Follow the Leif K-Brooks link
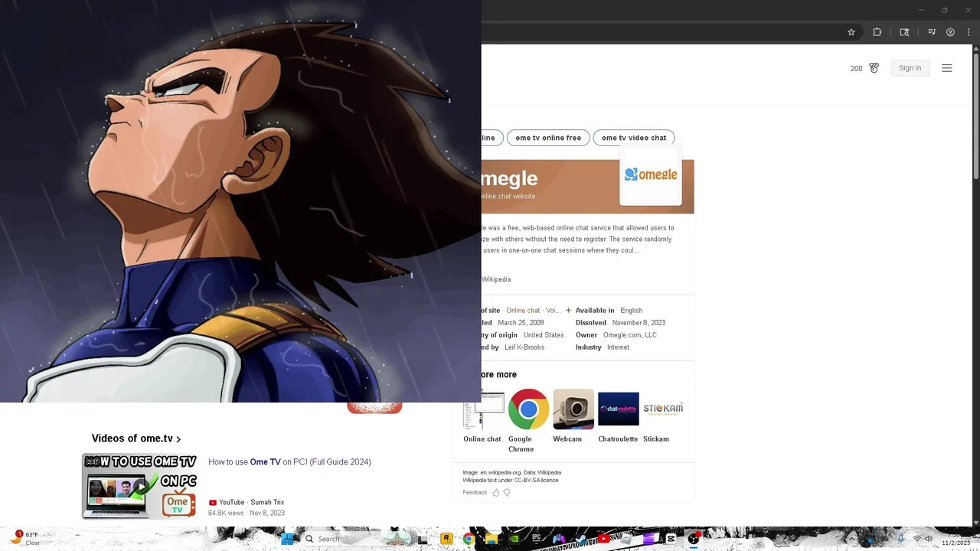Viewport: 980px width, 551px height. click(x=524, y=347)
